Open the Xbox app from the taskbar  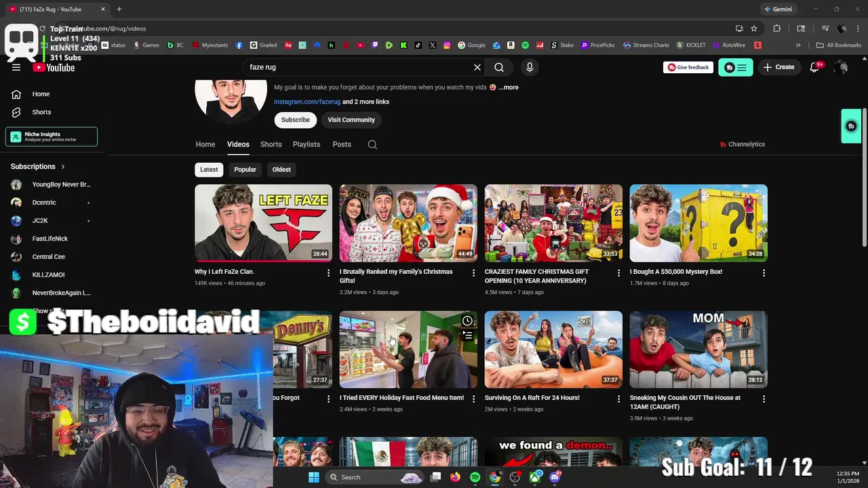(535, 477)
